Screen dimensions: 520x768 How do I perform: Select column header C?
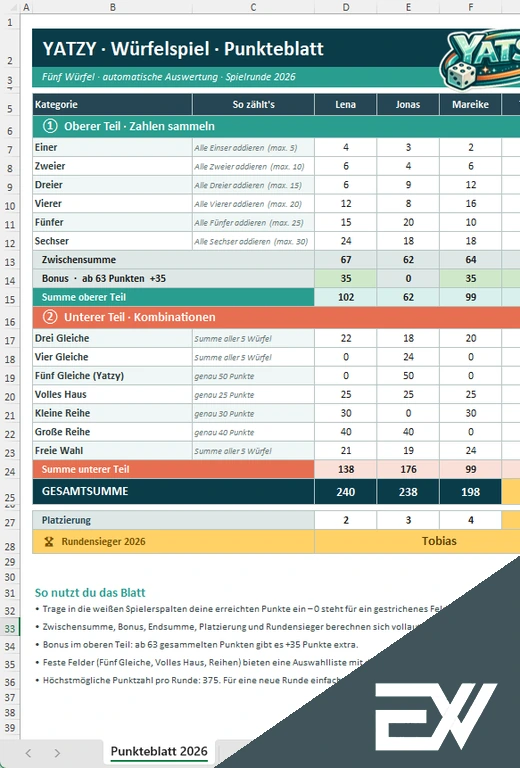click(x=253, y=7)
